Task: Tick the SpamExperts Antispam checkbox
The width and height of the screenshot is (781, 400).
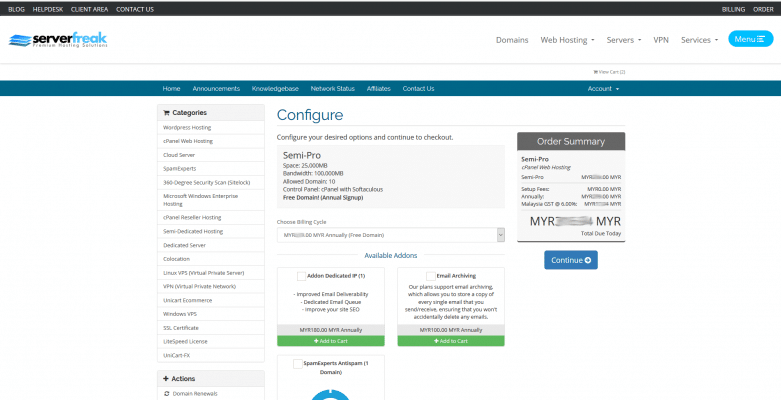Action: pos(298,364)
